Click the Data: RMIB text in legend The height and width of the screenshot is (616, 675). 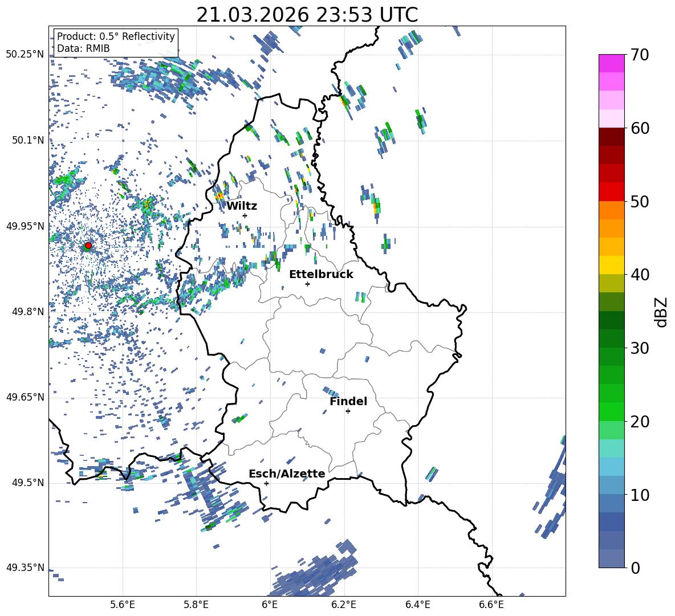pos(83,48)
